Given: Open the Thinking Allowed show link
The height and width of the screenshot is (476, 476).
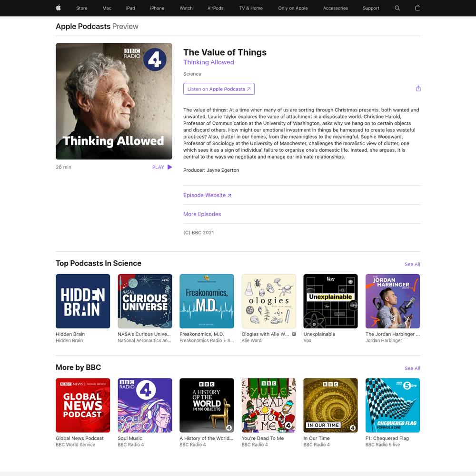Looking at the screenshot, I should (x=208, y=62).
